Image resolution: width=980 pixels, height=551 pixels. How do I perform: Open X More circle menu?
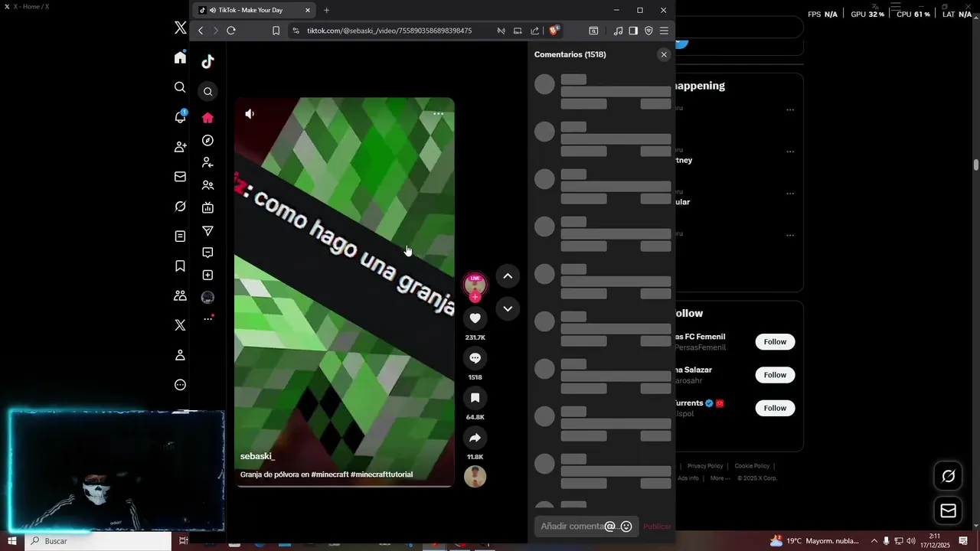pyautogui.click(x=180, y=385)
